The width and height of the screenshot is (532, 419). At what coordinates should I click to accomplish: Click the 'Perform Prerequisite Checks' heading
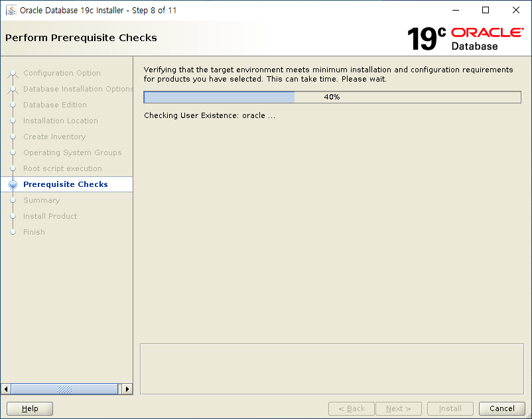pos(81,38)
